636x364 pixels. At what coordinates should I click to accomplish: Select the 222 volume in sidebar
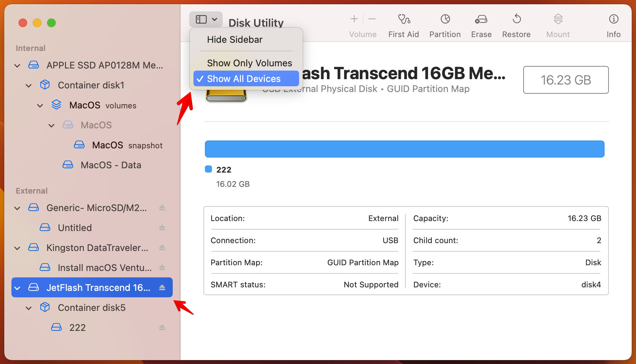tap(92, 328)
